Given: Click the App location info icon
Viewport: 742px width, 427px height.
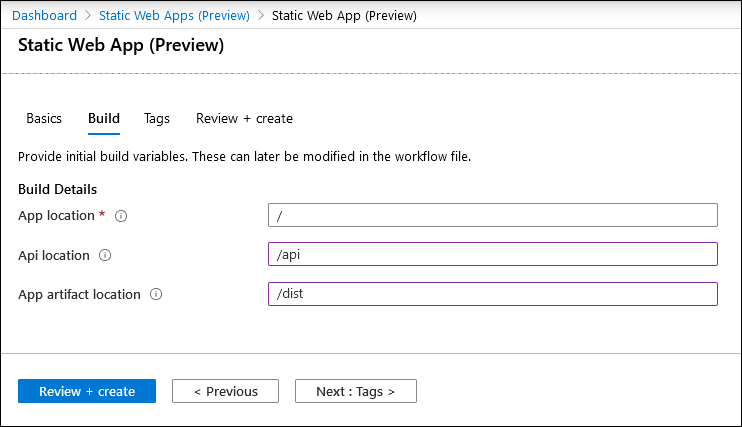Looking at the screenshot, I should pyautogui.click(x=121, y=216).
